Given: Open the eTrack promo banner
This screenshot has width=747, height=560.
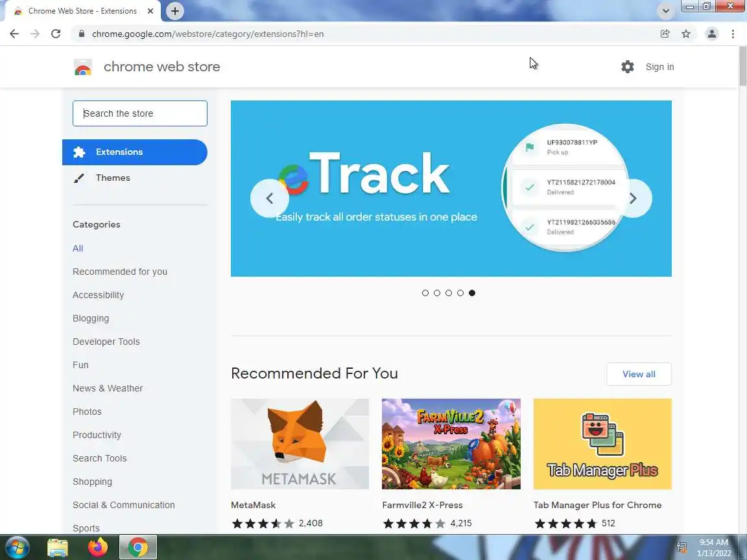Looking at the screenshot, I should [x=451, y=189].
